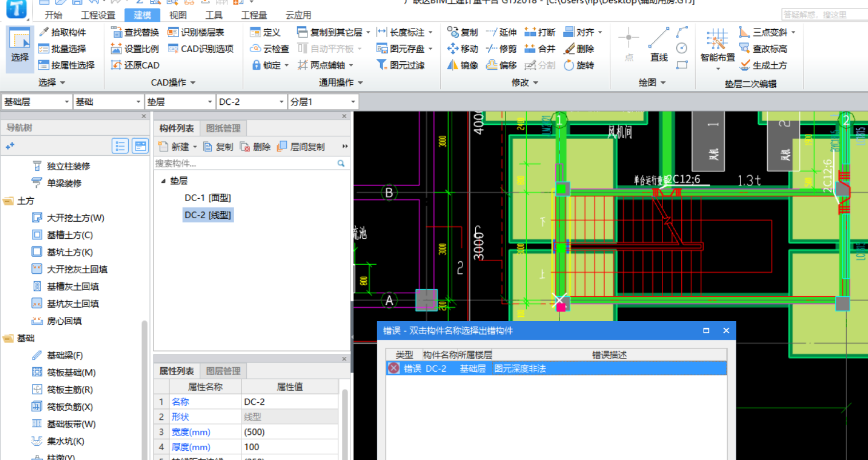Click 设置比例 set scale tool

[x=135, y=49]
